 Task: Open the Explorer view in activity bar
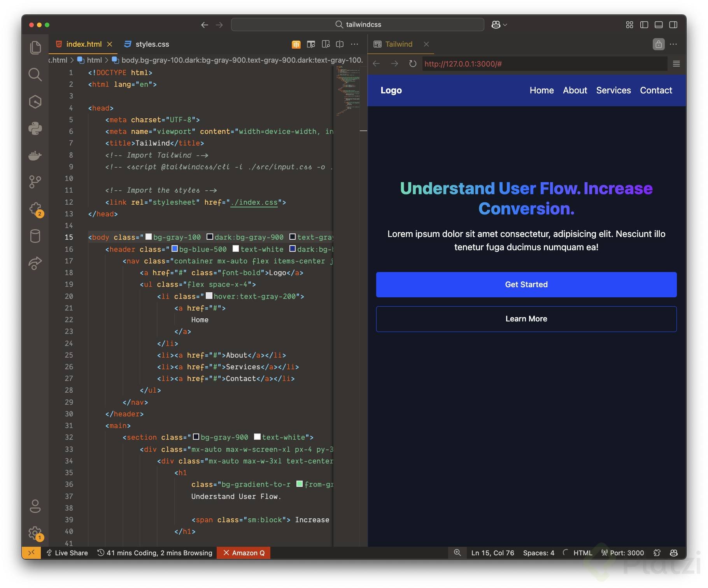point(35,47)
